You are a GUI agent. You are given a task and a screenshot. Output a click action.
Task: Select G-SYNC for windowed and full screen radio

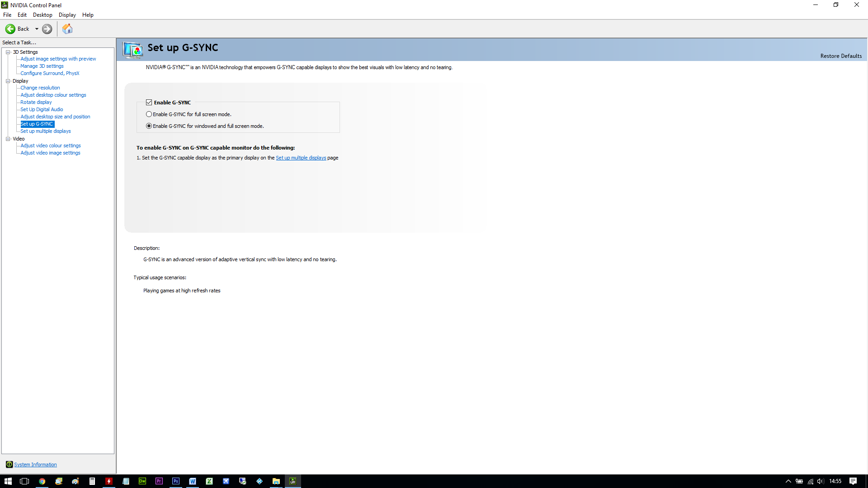(149, 126)
